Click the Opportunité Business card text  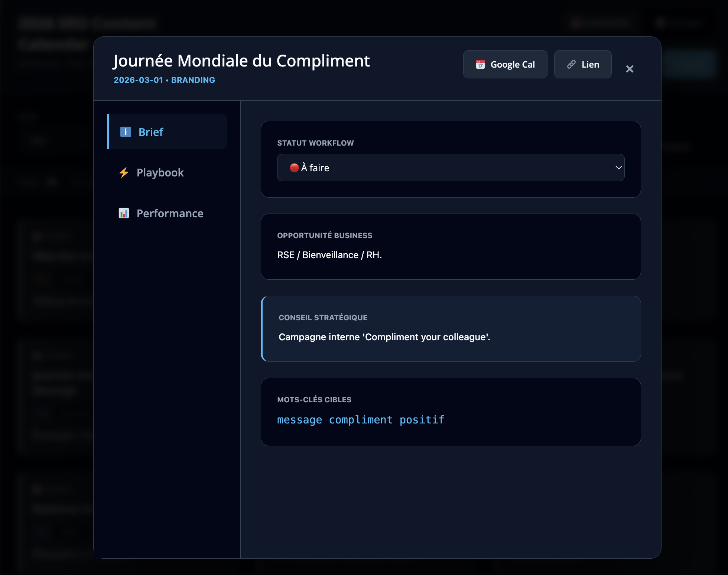click(329, 255)
